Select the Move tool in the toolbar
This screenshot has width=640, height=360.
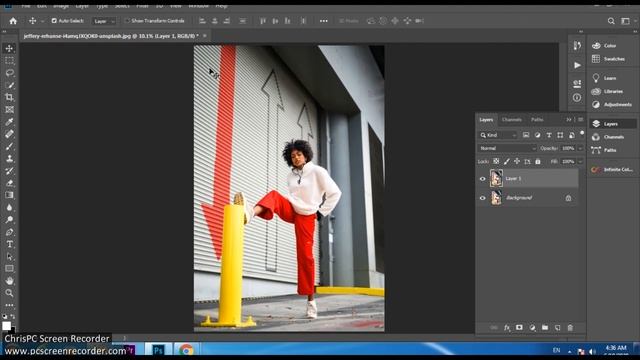tap(9, 48)
